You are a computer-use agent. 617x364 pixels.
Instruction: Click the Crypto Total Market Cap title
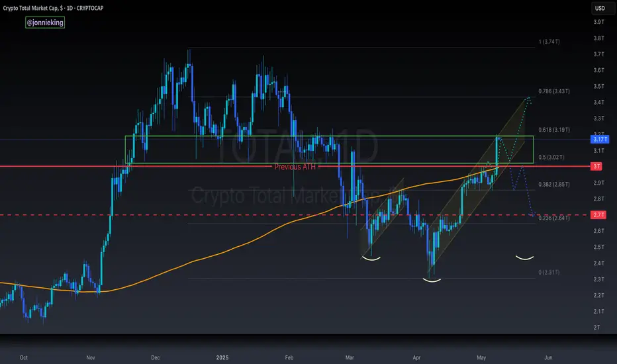(x=53, y=8)
